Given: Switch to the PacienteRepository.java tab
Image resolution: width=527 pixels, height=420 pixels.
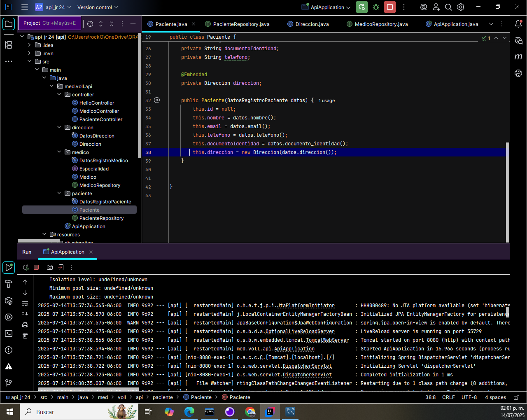Looking at the screenshot, I should 237,24.
